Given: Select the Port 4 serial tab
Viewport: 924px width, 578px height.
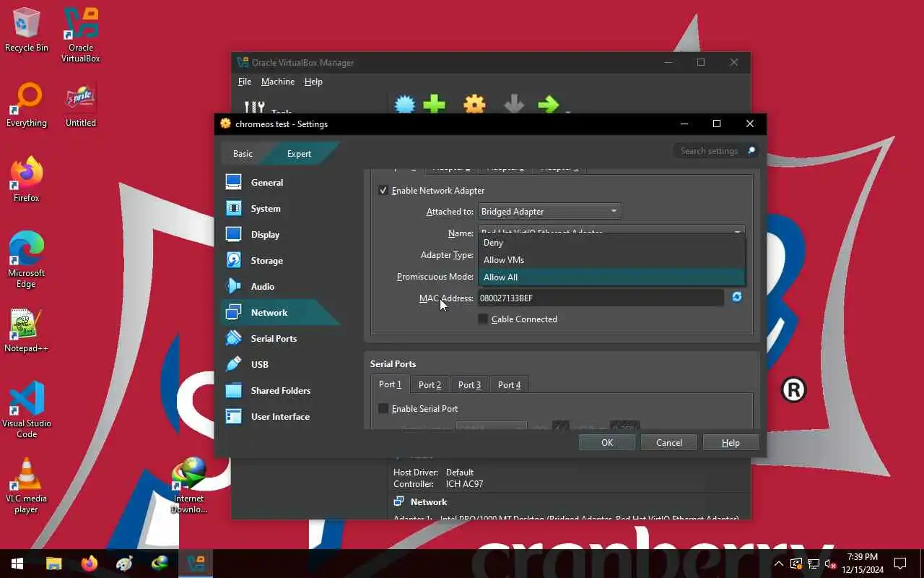Looking at the screenshot, I should (x=509, y=385).
